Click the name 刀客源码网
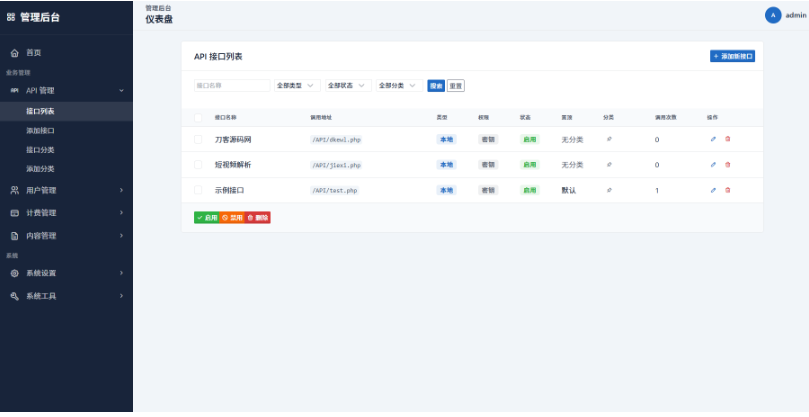This screenshot has height=417, width=809. tap(233, 140)
